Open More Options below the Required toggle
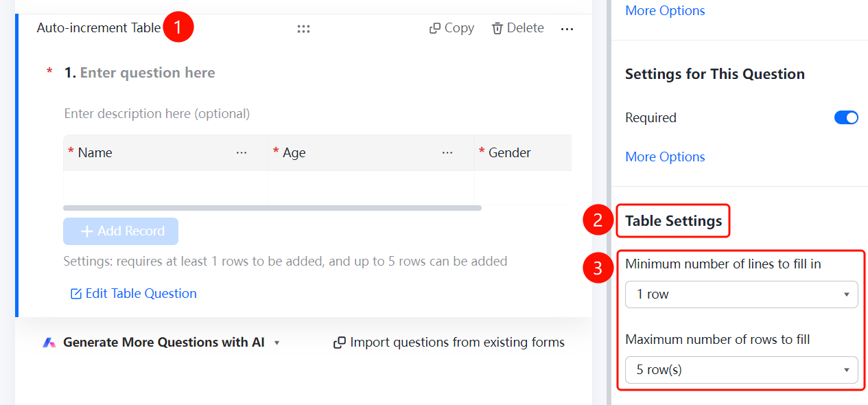Screen dimensions: 868x405 coord(665,157)
